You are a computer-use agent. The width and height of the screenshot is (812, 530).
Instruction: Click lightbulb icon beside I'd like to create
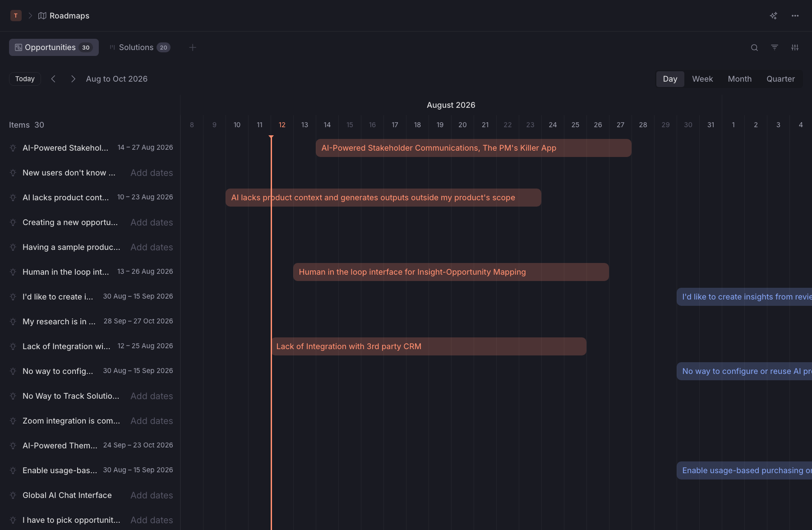[x=13, y=297]
